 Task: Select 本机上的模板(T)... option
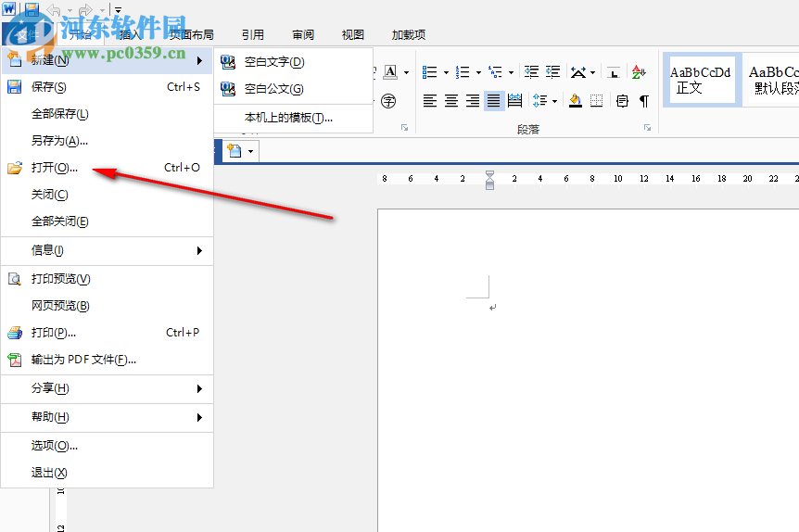(294, 119)
